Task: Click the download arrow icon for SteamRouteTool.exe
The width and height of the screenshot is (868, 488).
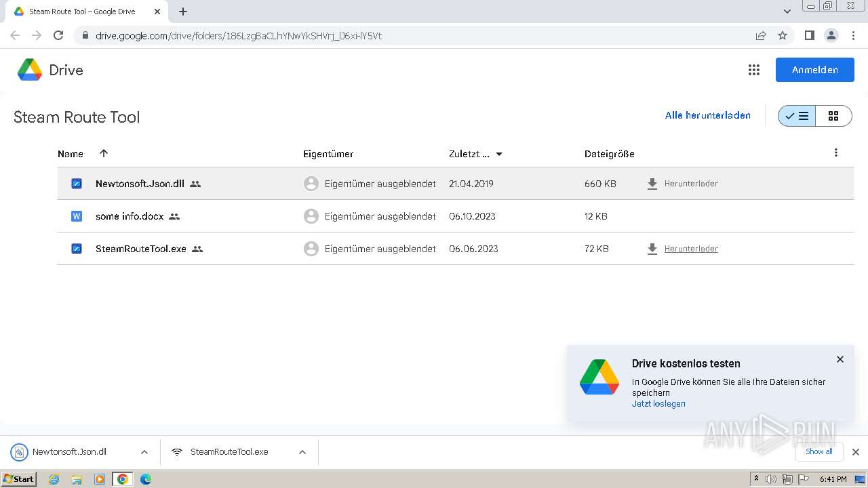Action: [652, 249]
